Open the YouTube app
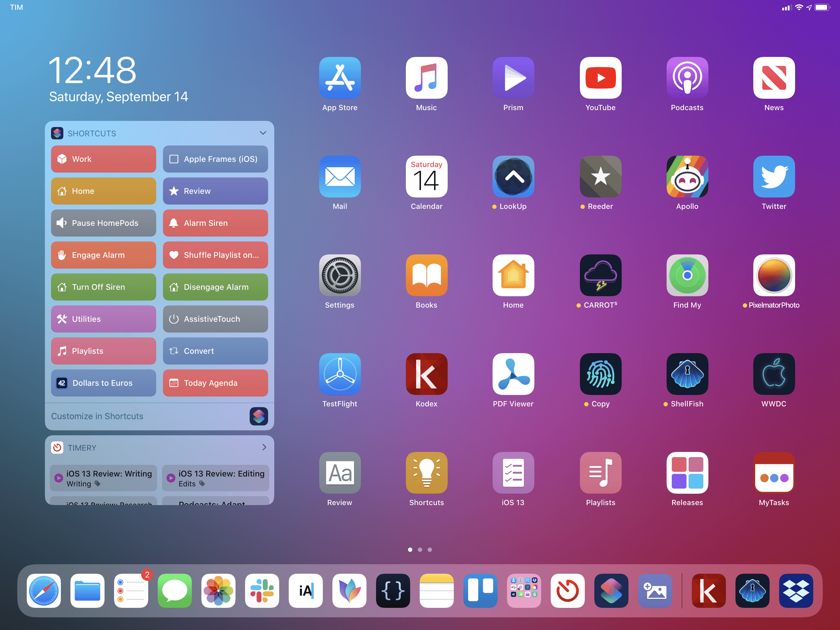 click(x=600, y=78)
